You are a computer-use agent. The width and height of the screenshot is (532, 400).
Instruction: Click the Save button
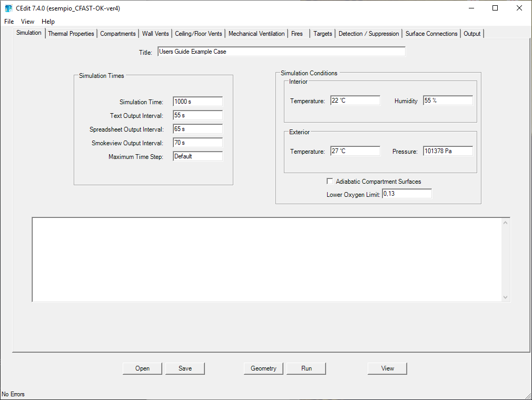[x=185, y=368]
